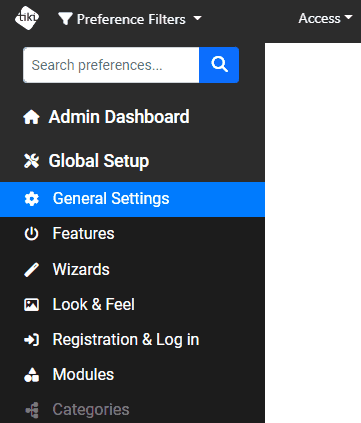Click the Modules shapes icon
Screen dimensions: 361x423
tap(32, 375)
